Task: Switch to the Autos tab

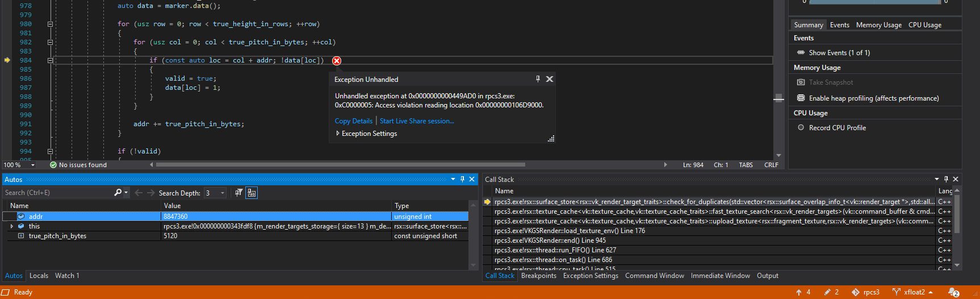Action: [x=14, y=276]
